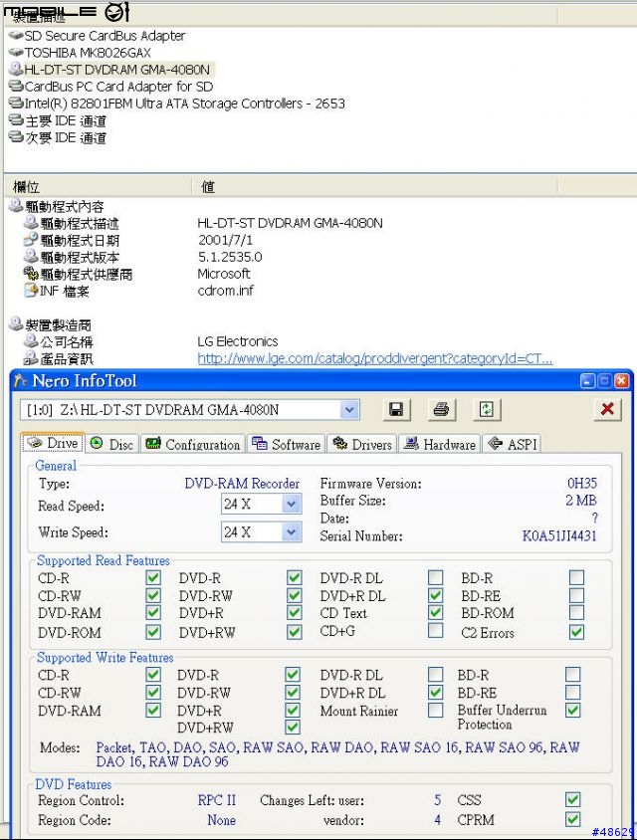Click the 驅動程式版本 row icon
This screenshot has width=637, height=840.
31,257
